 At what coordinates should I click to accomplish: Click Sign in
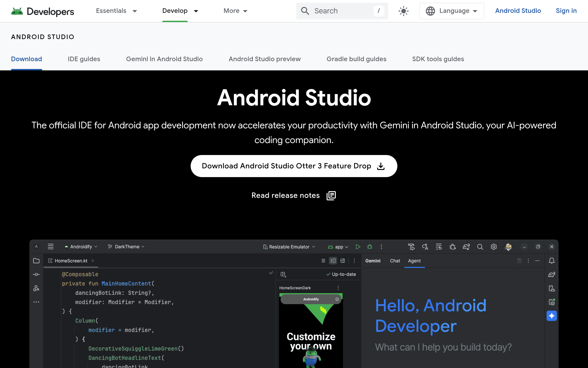pyautogui.click(x=566, y=11)
